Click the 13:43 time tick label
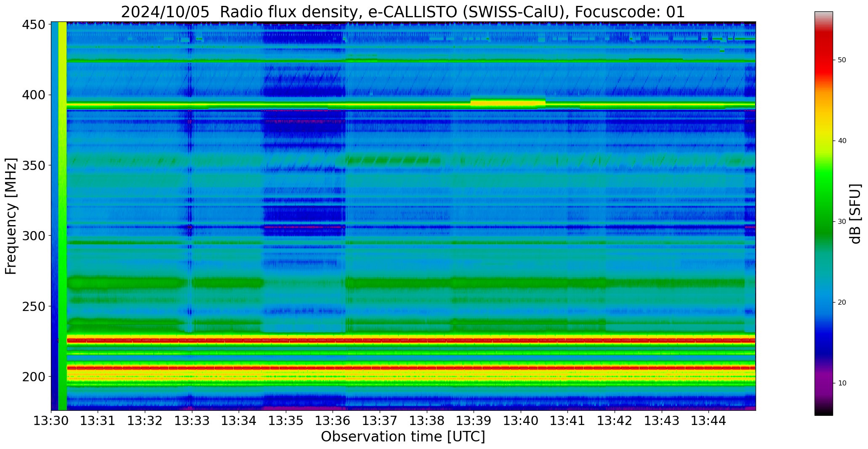 pos(661,421)
